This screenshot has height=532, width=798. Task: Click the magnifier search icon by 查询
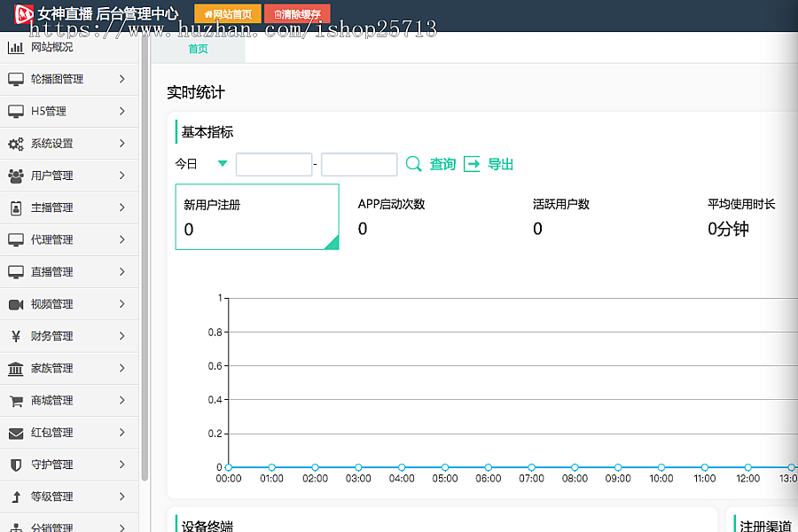(414, 164)
